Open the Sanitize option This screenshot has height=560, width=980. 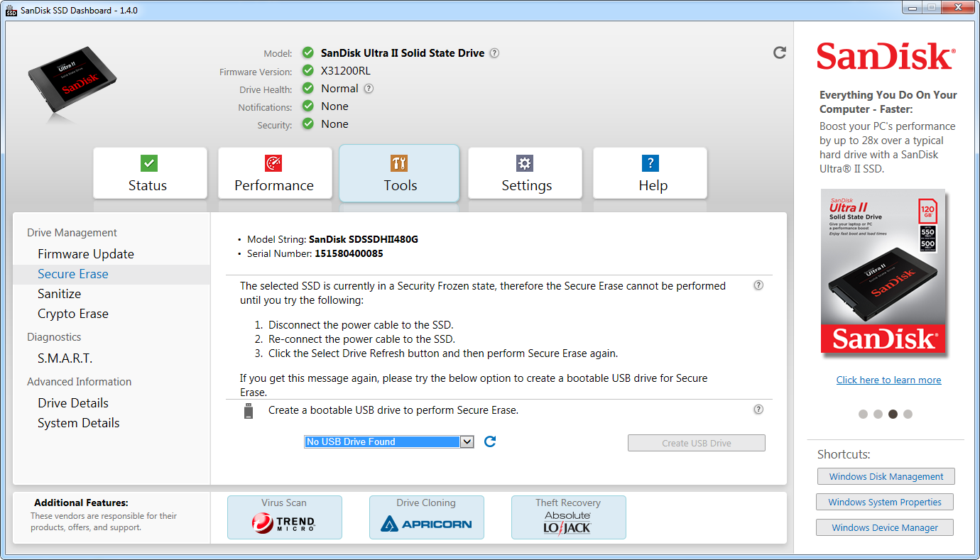[x=60, y=294]
